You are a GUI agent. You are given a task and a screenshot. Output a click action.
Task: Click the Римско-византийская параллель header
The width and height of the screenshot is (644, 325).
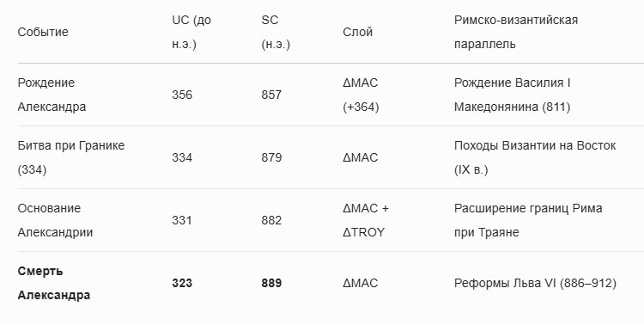[x=516, y=32]
